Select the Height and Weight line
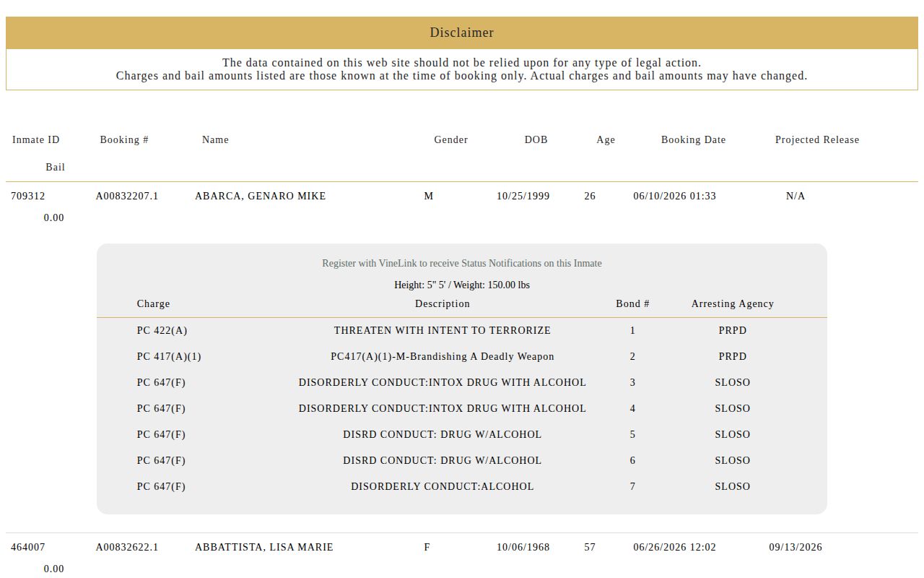Screen dimensions: 924x578 (462, 285)
